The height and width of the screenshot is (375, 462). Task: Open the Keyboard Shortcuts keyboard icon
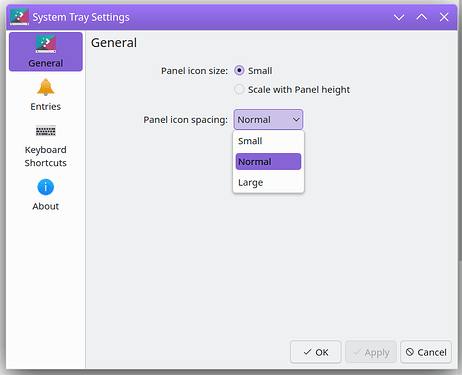[x=46, y=130]
